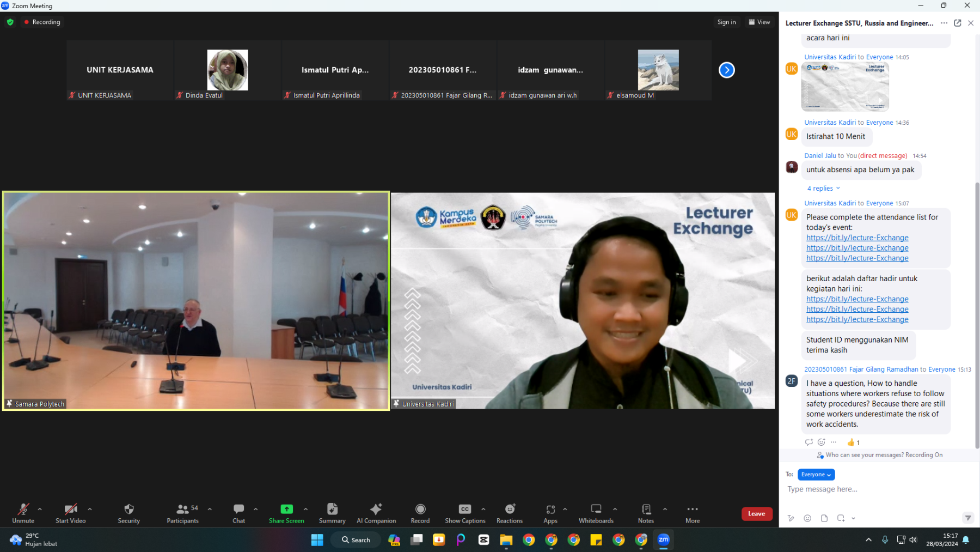
Task: Open the Participants list
Action: [x=183, y=513]
